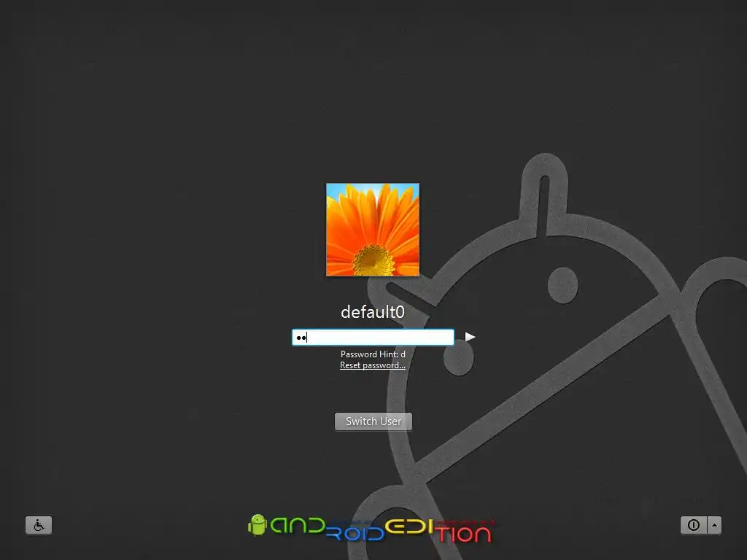Select the default0 flower account picture

[373, 230]
